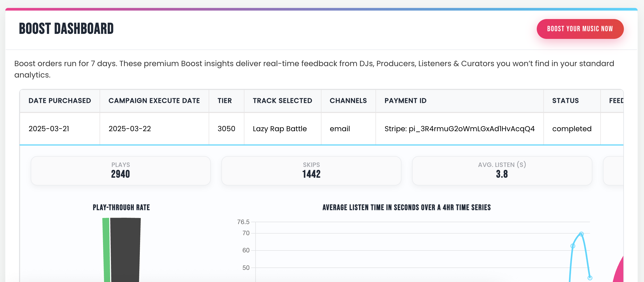Viewport: 644px width, 282px height.
Task: Open the Plays 2940 stat card
Action: (121, 171)
